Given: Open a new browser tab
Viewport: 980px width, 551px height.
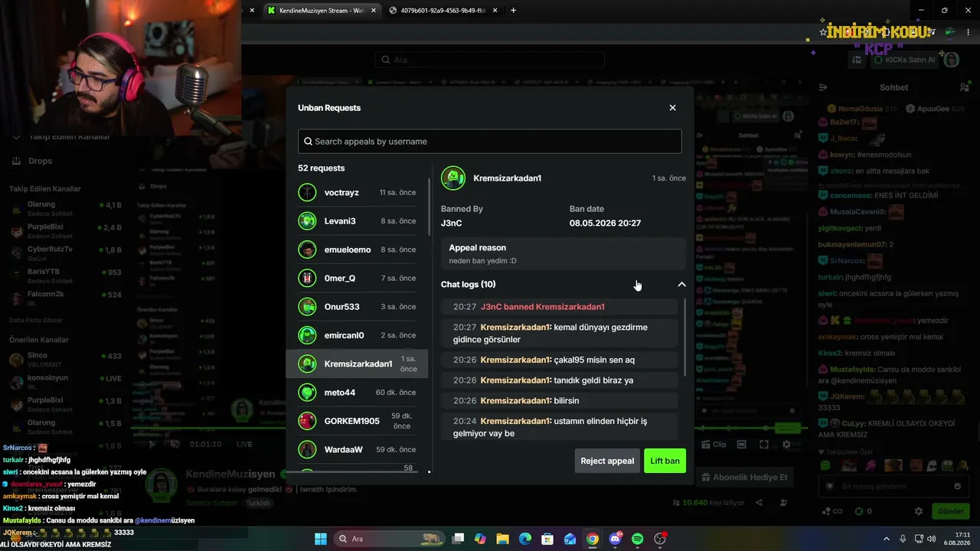Looking at the screenshot, I should [x=513, y=11].
